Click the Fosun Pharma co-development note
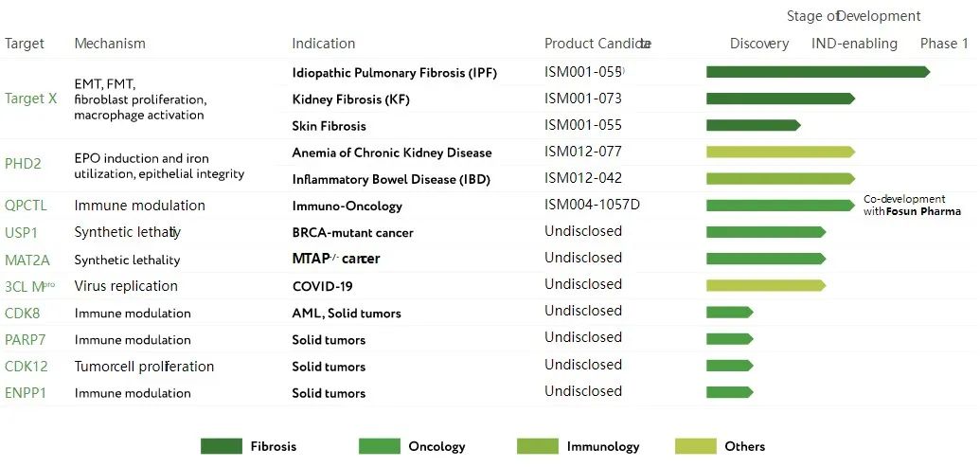The width and height of the screenshot is (980, 467). [912, 206]
